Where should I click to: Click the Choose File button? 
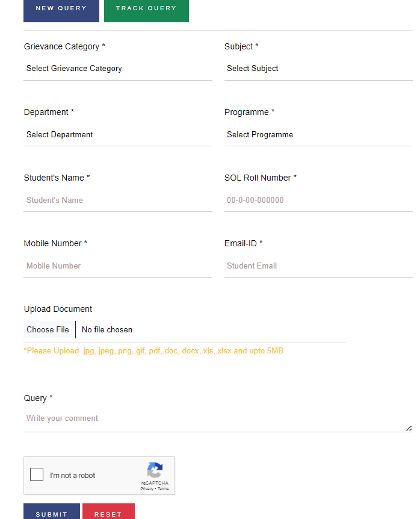point(48,330)
